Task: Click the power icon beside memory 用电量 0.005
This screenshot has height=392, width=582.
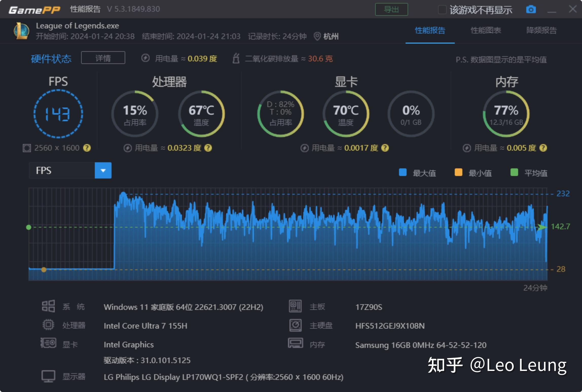Action: coord(467,148)
